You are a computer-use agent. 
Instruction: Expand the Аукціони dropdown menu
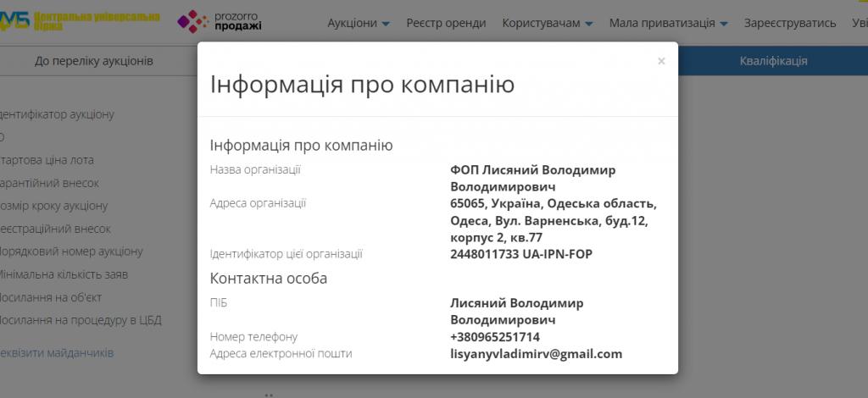pyautogui.click(x=359, y=23)
